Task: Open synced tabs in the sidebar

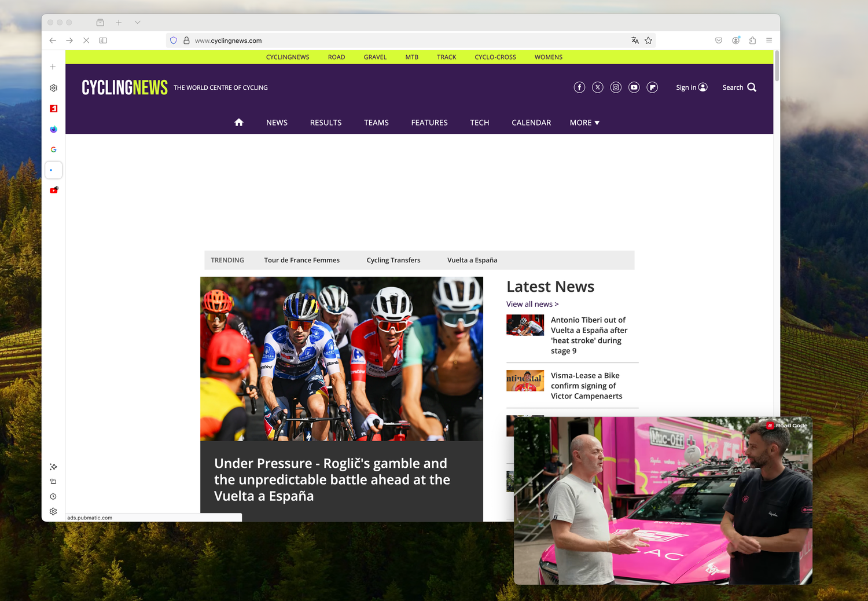Action: point(53,482)
